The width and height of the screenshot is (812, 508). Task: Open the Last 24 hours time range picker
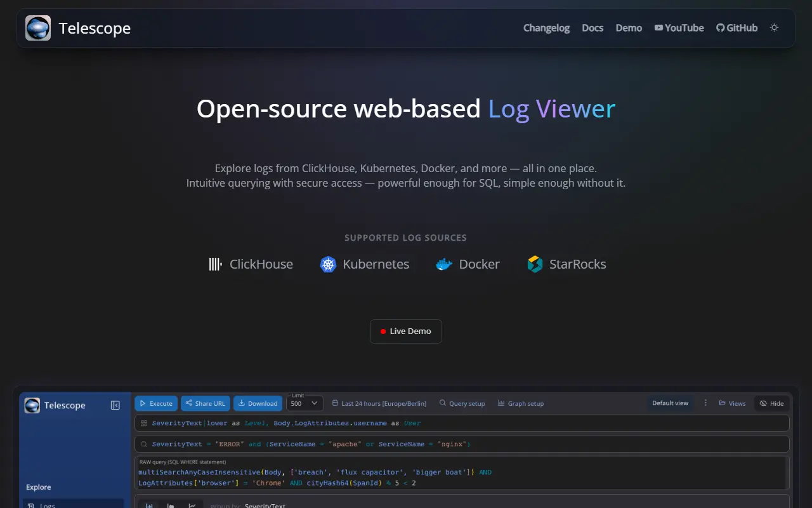[x=379, y=403]
